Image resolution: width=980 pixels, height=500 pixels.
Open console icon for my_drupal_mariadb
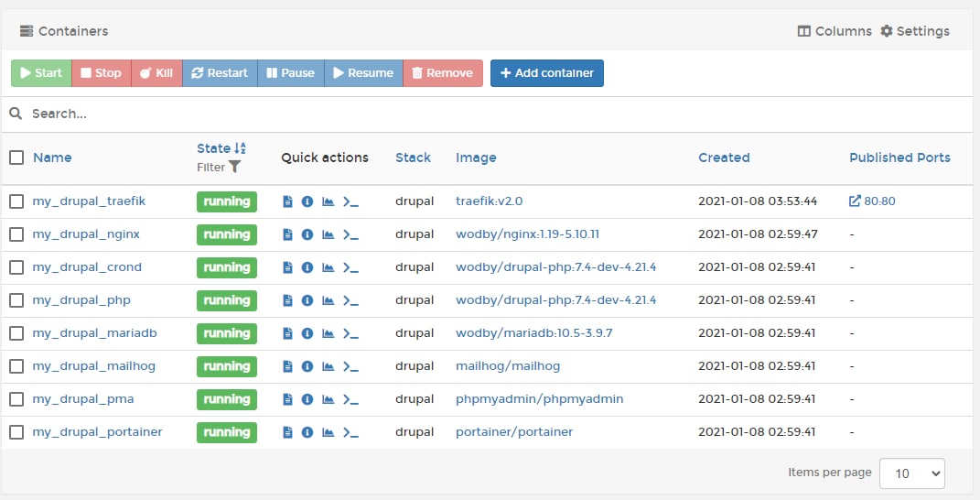[x=350, y=333]
